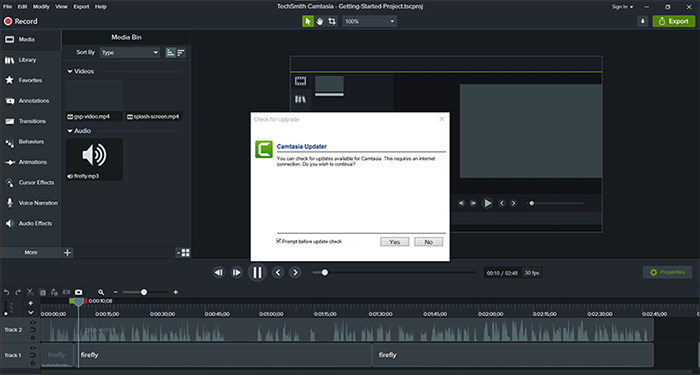Open the Properties panel
Screen dimensions: 700x375
tap(667, 272)
